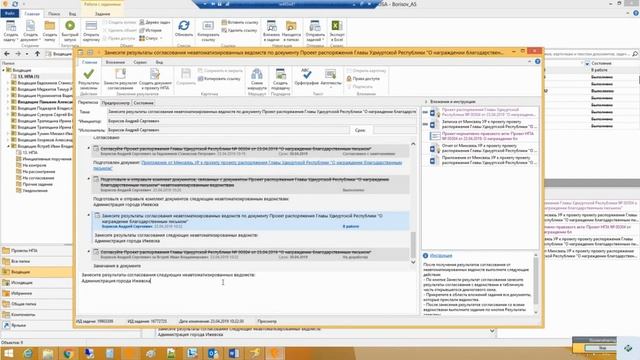This screenshot has height=360, width=640.
Task: Open Outlook from the taskbar
Action: click(213, 353)
